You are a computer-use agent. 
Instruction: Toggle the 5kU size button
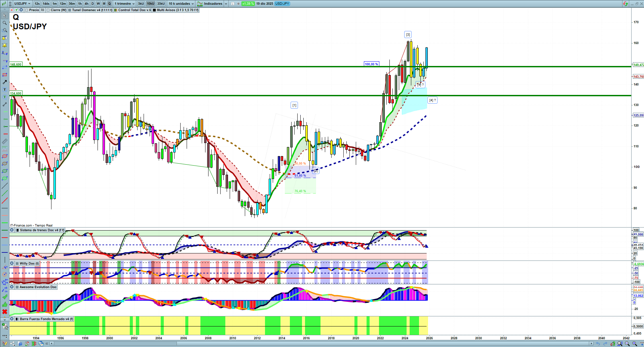pyautogui.click(x=141, y=4)
